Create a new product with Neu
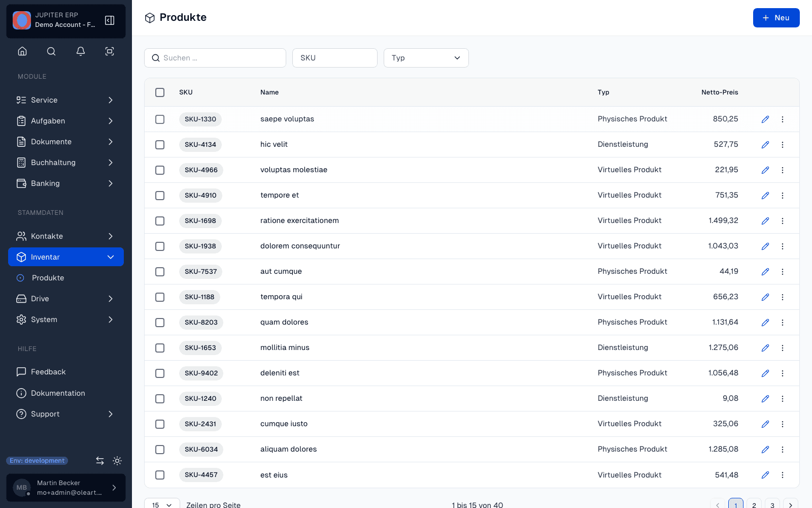The image size is (812, 508). (776, 18)
